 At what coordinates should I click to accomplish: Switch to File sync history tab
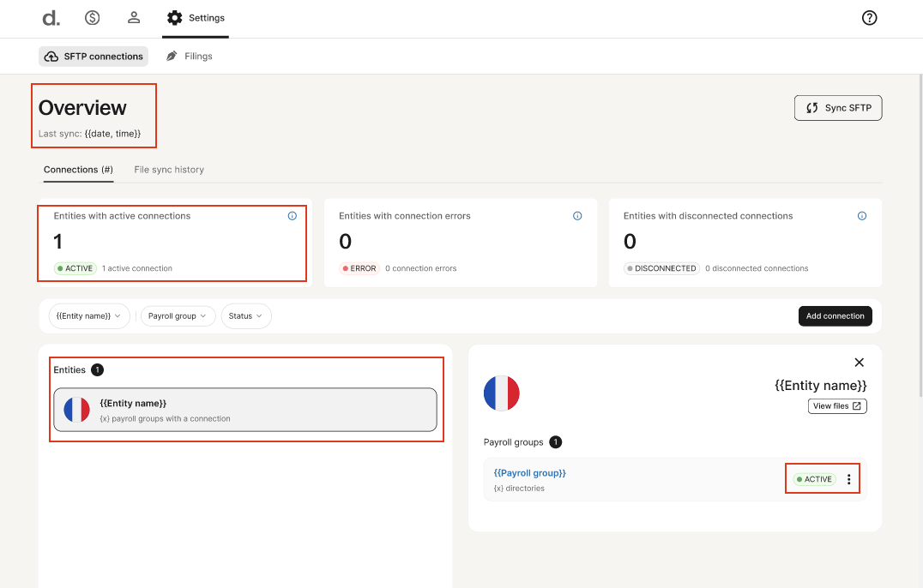coord(169,170)
